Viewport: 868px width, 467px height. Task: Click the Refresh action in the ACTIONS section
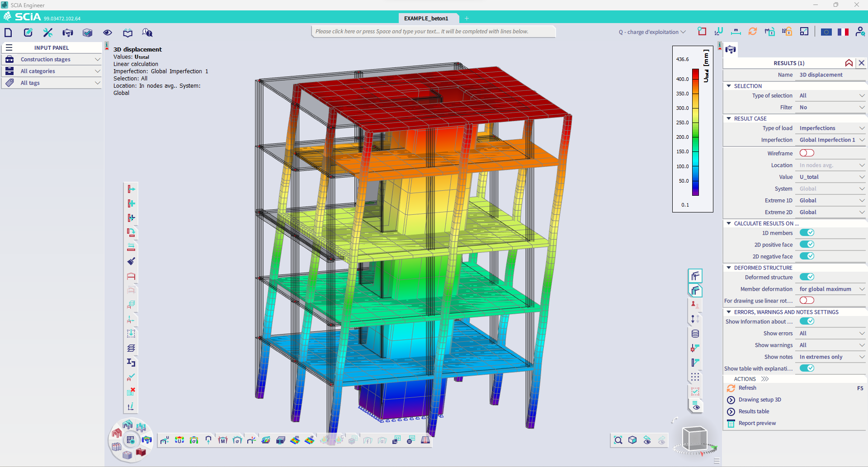747,388
